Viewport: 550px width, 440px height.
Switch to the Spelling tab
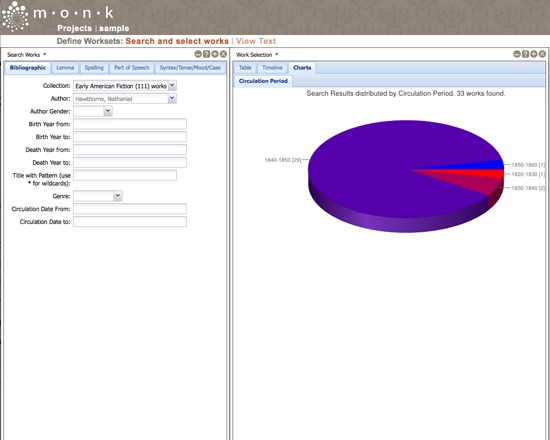point(94,68)
